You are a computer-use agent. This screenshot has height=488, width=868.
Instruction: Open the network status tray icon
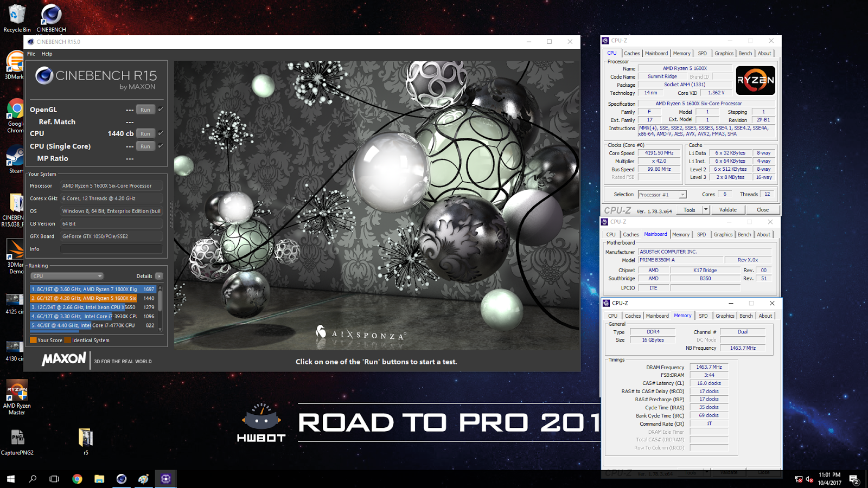pyautogui.click(x=799, y=479)
